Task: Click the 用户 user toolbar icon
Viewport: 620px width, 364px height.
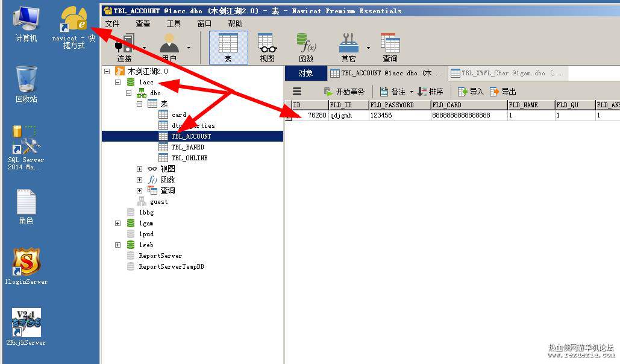Action: point(169,48)
